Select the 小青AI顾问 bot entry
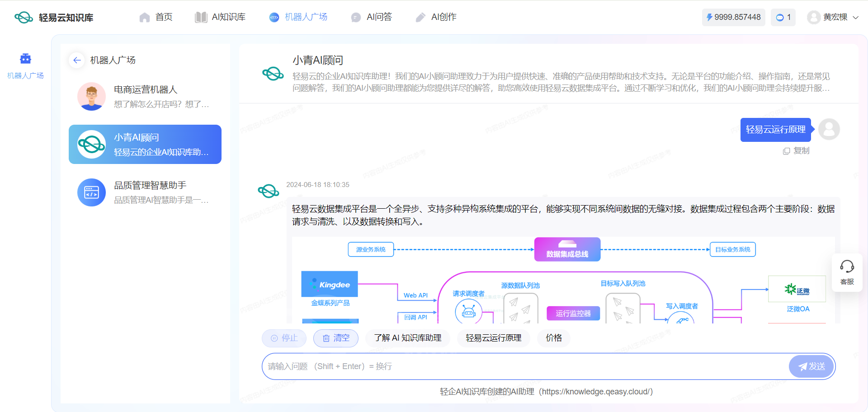 [145, 144]
